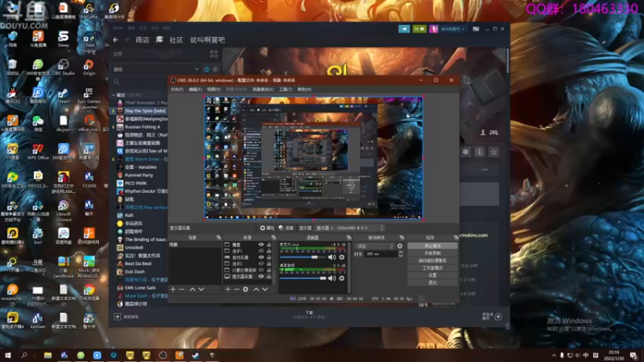Click Steam library recent-activity clock filter
Image resolution: width=644 pixels, height=362 pixels.
click(x=207, y=69)
